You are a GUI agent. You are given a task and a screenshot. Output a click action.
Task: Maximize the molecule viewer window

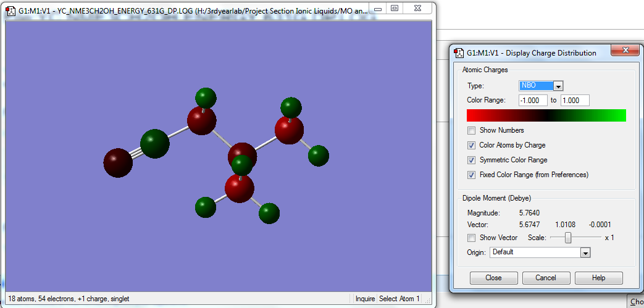click(x=395, y=9)
